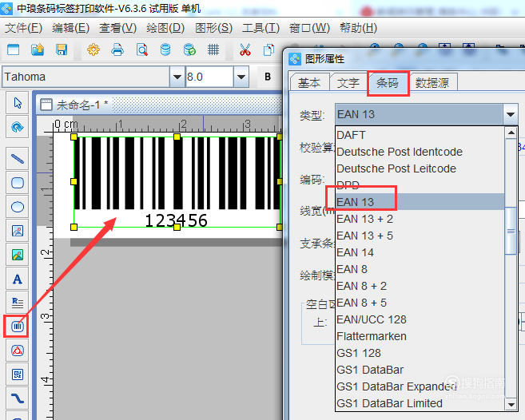
Task: Select the green landscape image tool
Action: coord(18,255)
